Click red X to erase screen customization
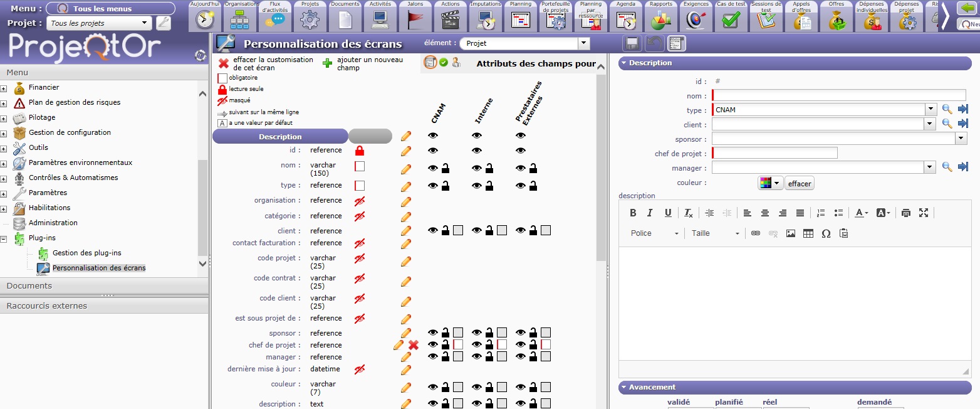 (224, 63)
